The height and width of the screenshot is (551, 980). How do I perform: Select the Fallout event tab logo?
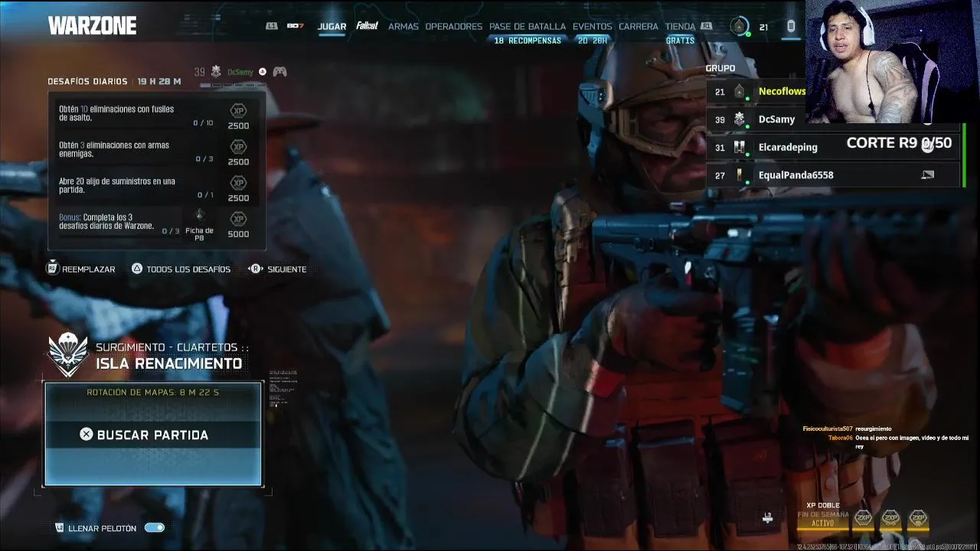coord(367,26)
